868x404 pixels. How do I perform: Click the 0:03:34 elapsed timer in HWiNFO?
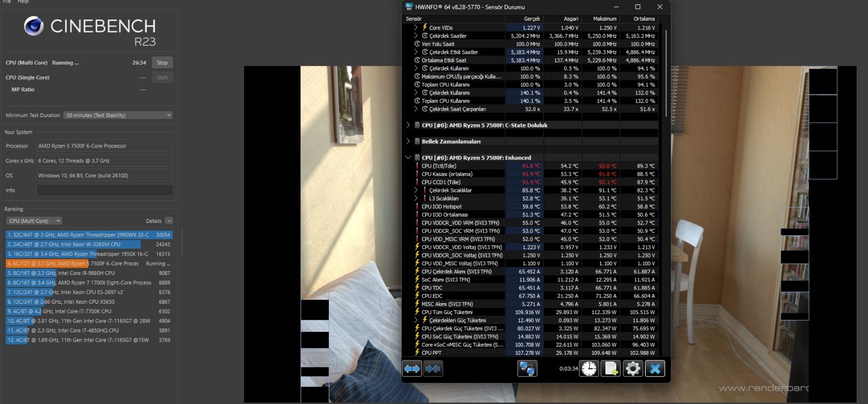click(569, 369)
